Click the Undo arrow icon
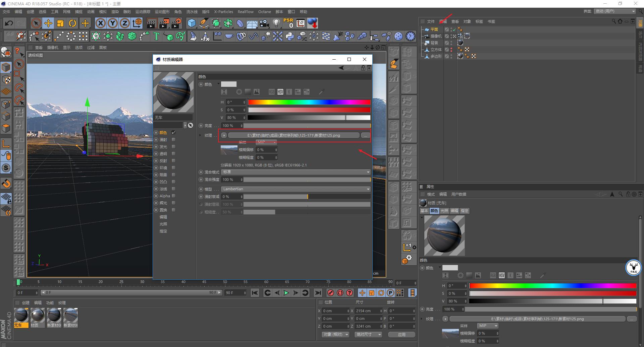The image size is (644, 347). tap(9, 23)
